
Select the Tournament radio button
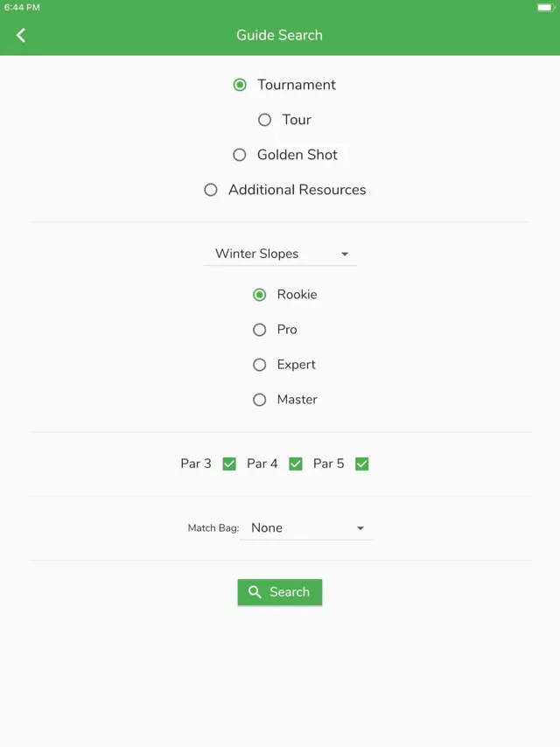coord(240,84)
